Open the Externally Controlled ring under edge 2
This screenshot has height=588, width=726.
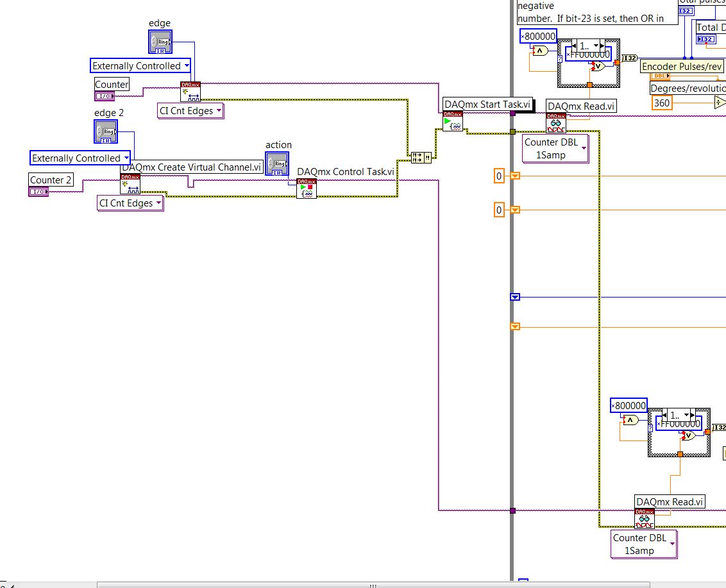pyautogui.click(x=80, y=158)
